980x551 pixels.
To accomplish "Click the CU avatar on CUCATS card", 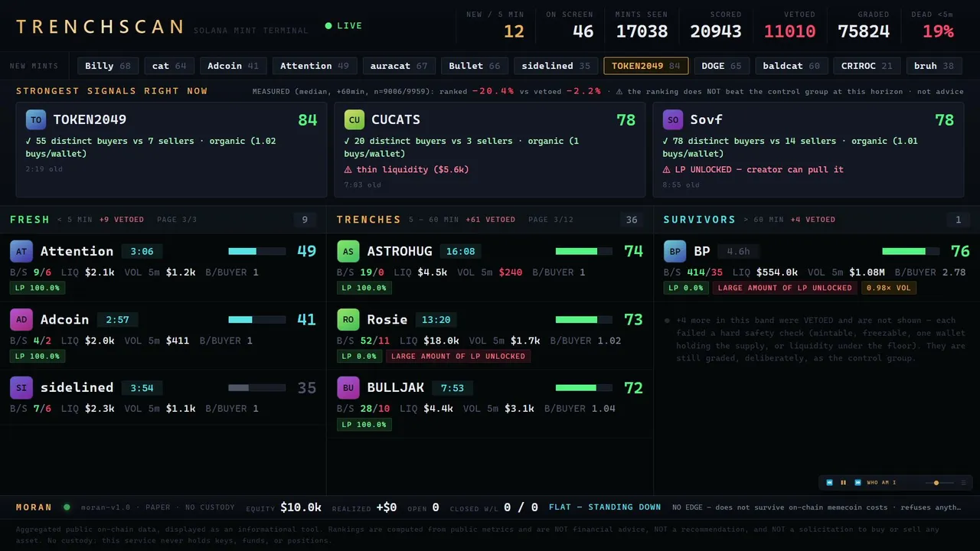I will tap(354, 120).
